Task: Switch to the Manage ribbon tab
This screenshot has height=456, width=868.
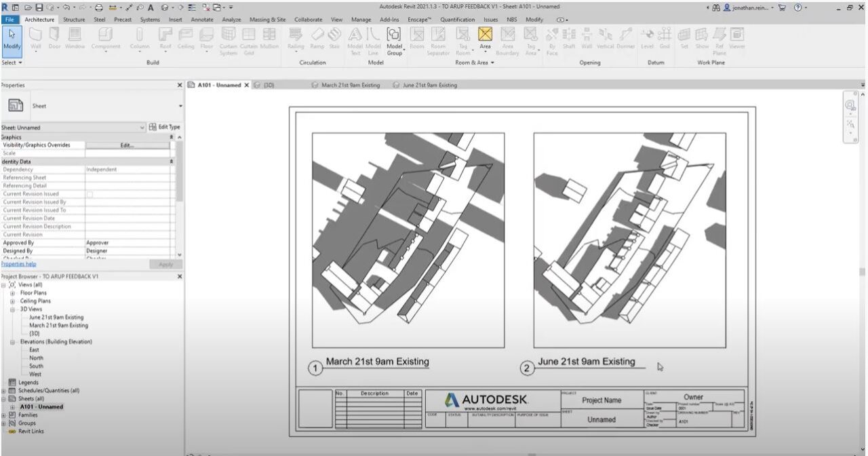Action: tap(360, 20)
